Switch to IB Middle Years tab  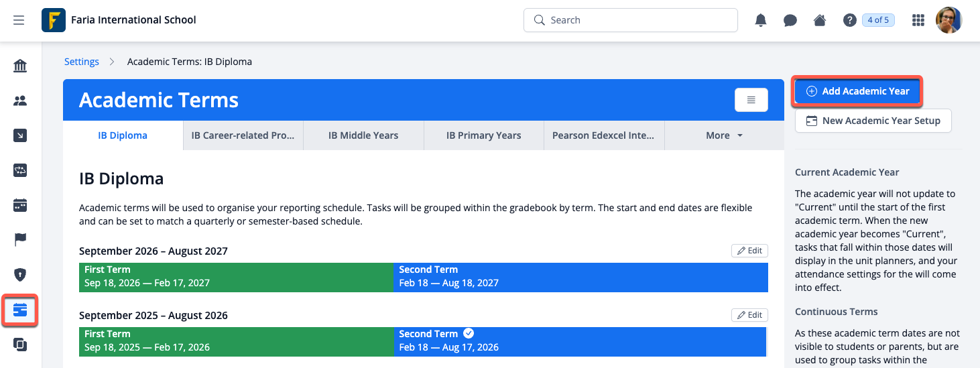(363, 135)
